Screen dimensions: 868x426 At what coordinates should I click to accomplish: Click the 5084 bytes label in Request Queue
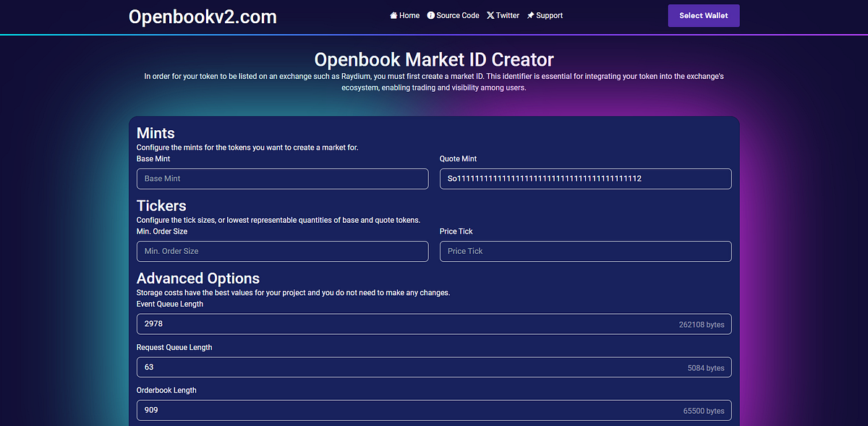(x=705, y=367)
